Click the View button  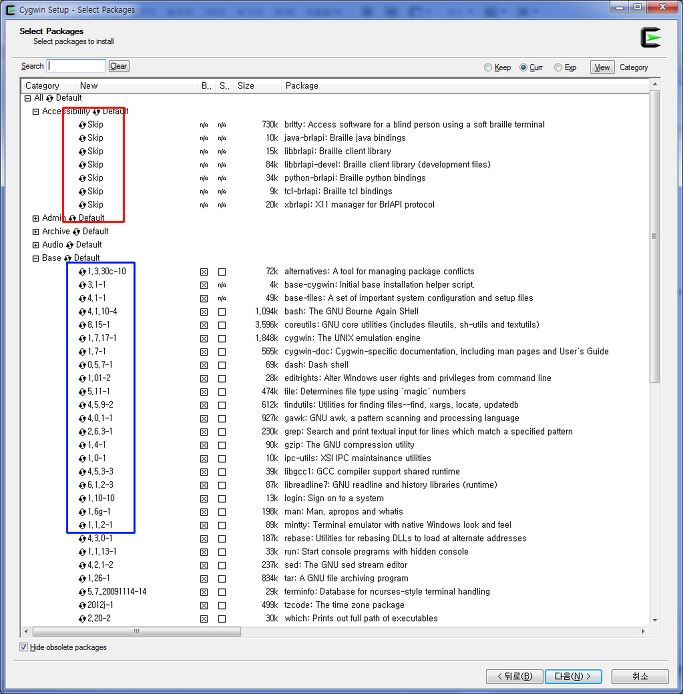602,67
